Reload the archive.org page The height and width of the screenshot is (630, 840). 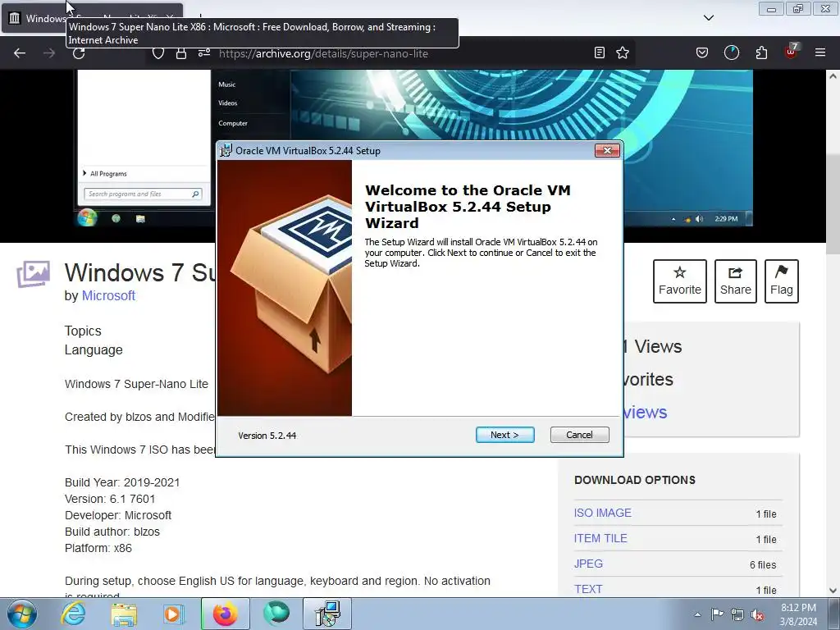pyautogui.click(x=79, y=53)
